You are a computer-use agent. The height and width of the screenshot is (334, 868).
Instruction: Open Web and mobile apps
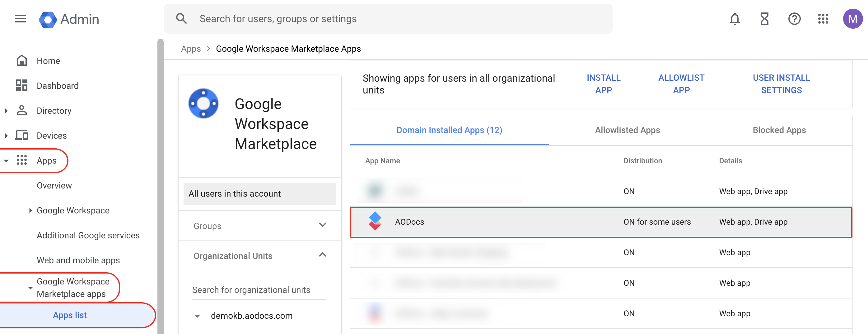point(78,260)
